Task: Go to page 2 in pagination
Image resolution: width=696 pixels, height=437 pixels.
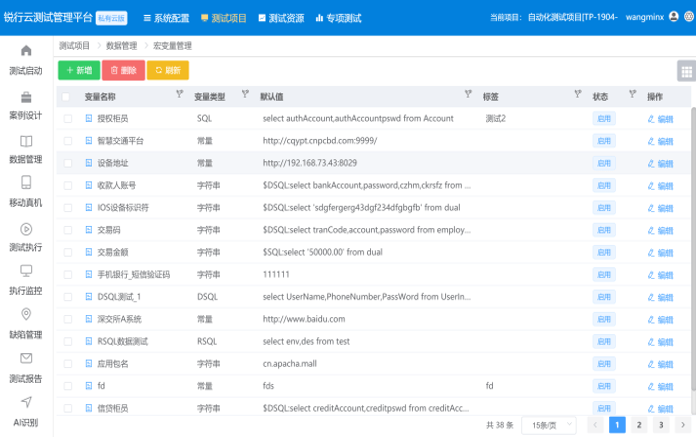Action: [639, 425]
